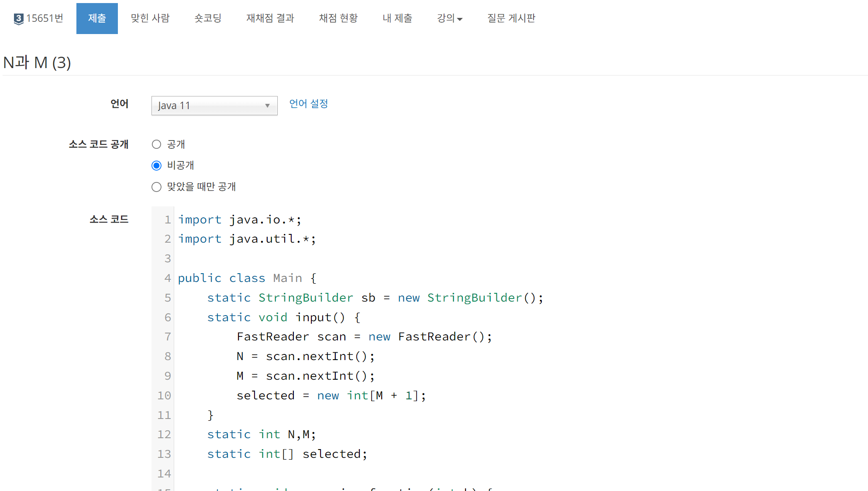Screen dimensions: 868x491
Task: Click the 언어 설정 link
Action: [x=309, y=104]
